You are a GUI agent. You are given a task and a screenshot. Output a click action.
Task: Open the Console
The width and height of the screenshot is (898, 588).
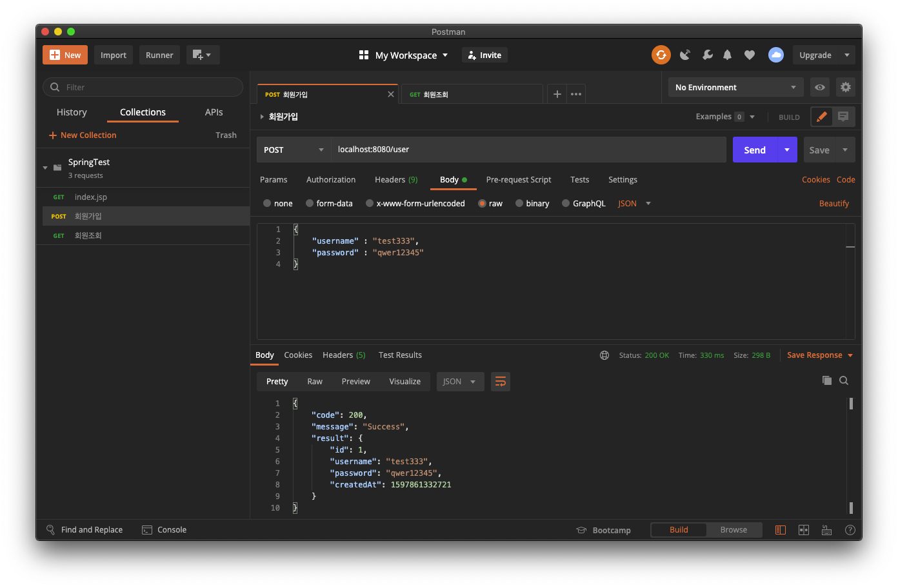(x=165, y=530)
